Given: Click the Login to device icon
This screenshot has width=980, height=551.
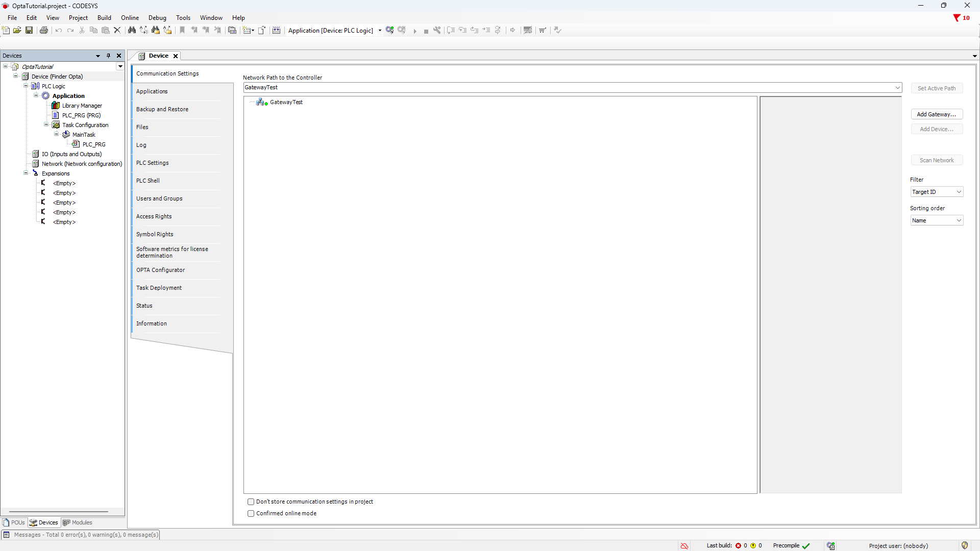Looking at the screenshot, I should pyautogui.click(x=390, y=30).
